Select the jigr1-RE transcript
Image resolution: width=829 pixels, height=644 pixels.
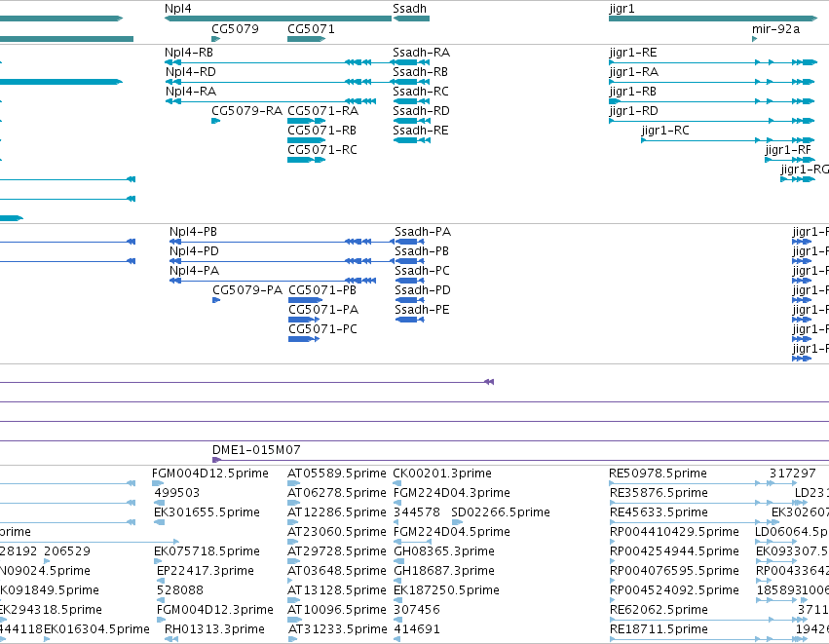click(633, 53)
